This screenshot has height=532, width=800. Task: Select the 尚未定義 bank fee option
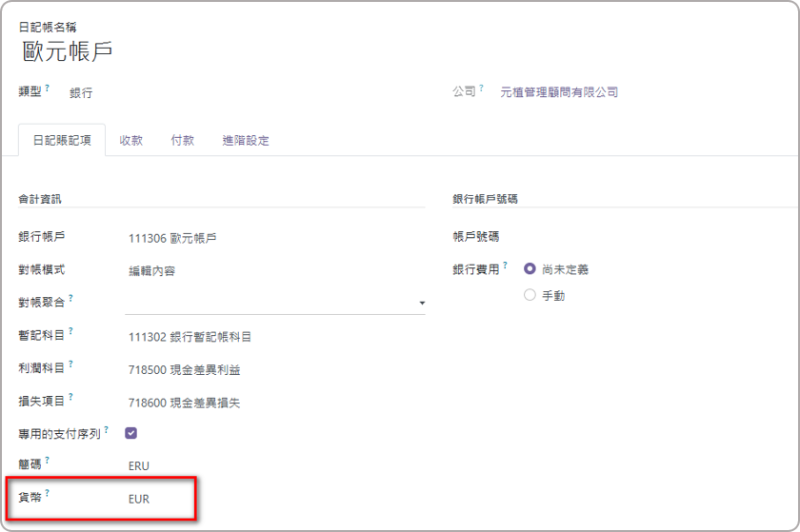click(530, 269)
